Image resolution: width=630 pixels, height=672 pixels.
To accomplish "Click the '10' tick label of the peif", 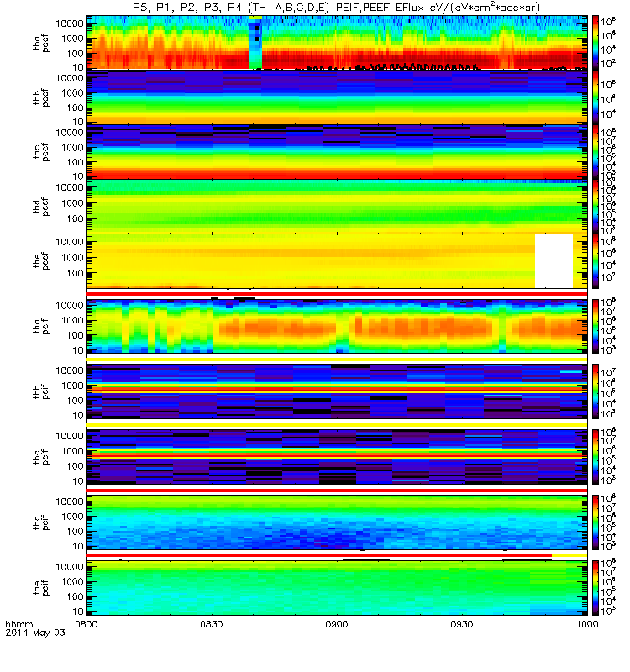I will tap(78, 612).
